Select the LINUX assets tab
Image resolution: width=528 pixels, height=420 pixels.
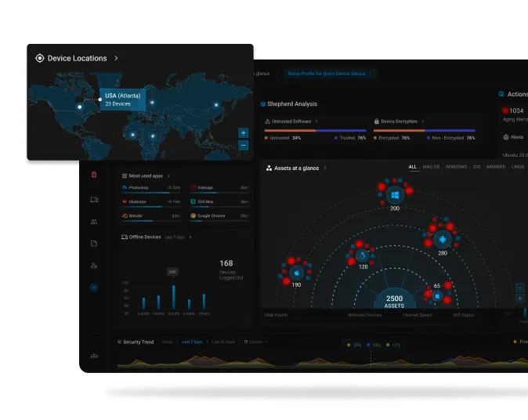click(x=518, y=167)
